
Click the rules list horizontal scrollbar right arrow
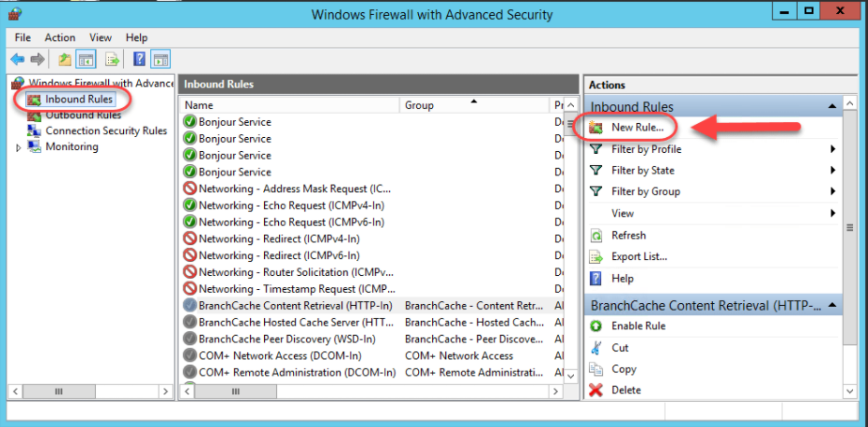(555, 391)
